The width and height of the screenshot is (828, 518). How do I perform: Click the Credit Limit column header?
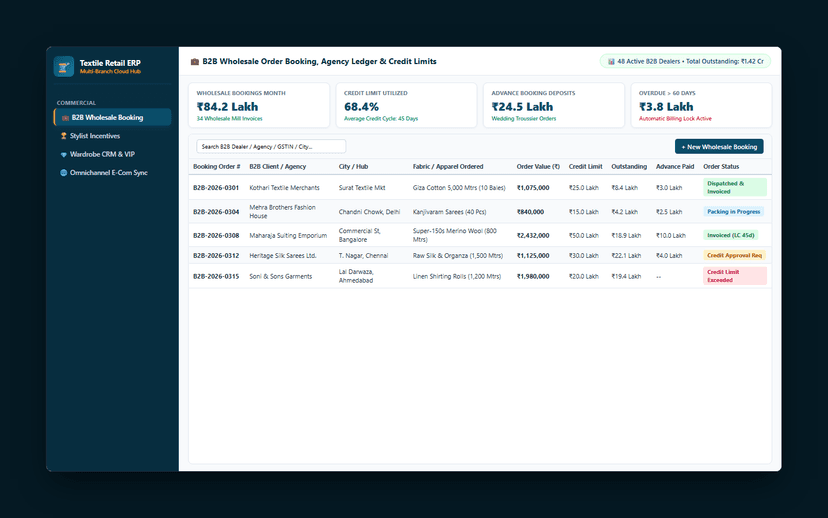tap(585, 166)
